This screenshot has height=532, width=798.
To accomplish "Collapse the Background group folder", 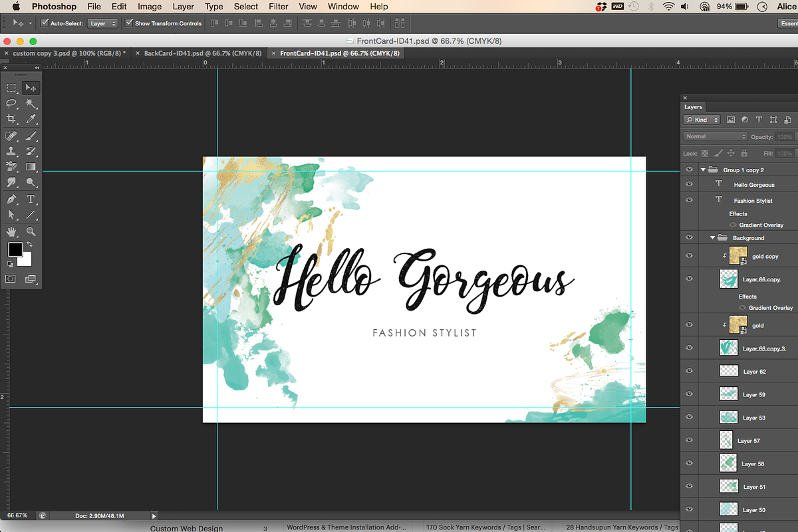I will 712,237.
